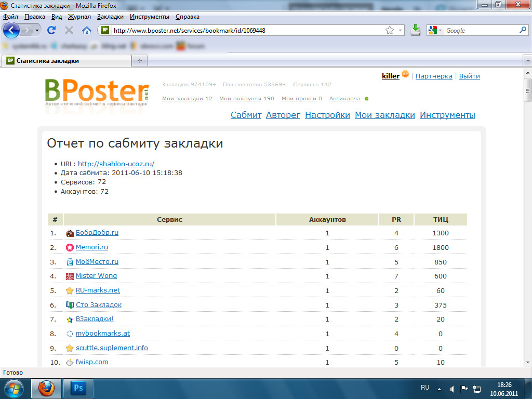Screen dimensions: 532x399
Task: Open the Инструменты menu
Action: pos(149,17)
